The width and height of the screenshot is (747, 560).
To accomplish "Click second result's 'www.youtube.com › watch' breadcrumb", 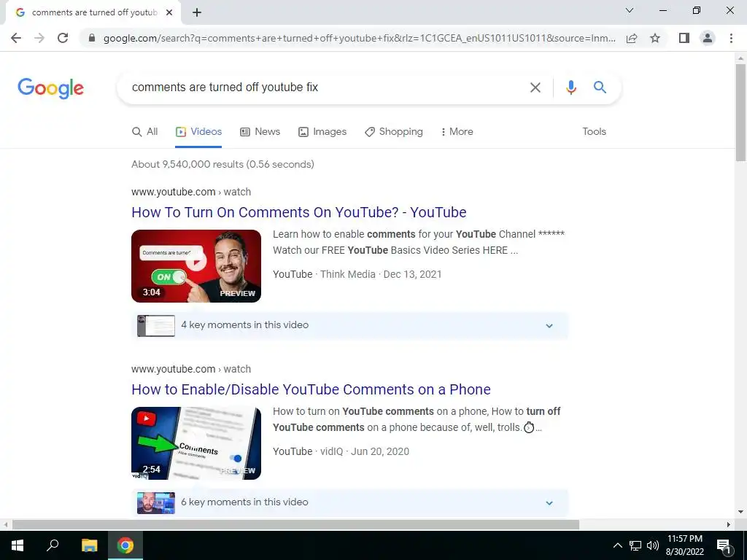I will [191, 369].
